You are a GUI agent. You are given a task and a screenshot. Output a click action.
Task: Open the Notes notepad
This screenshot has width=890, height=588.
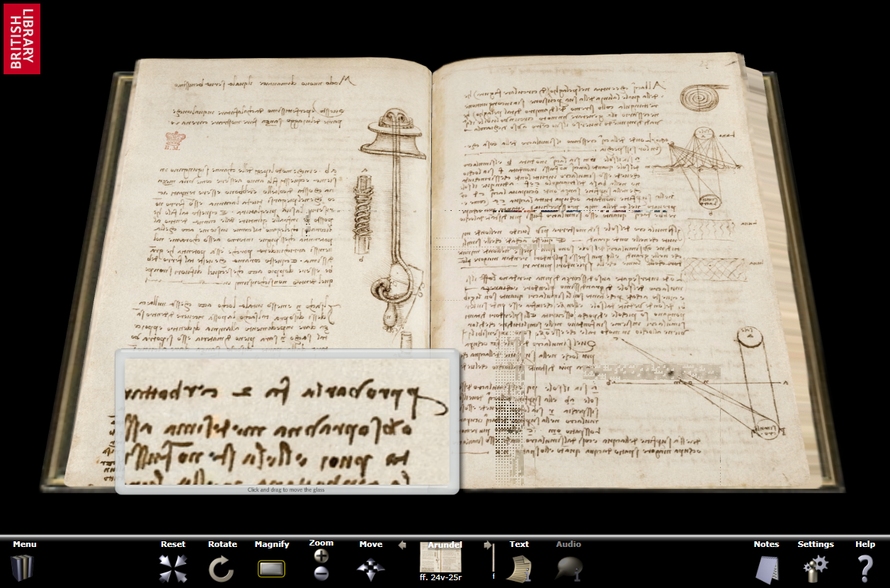click(766, 568)
